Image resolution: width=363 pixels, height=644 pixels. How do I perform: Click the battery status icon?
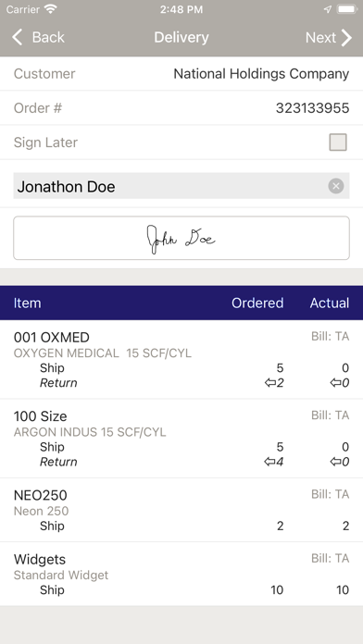coord(347,9)
